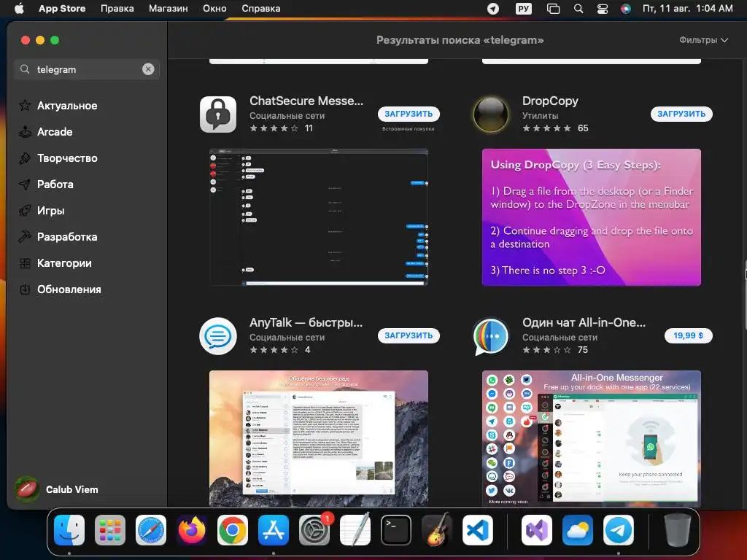Open the All-in-One chat app icon
This screenshot has width=747, height=560.
pos(491,336)
